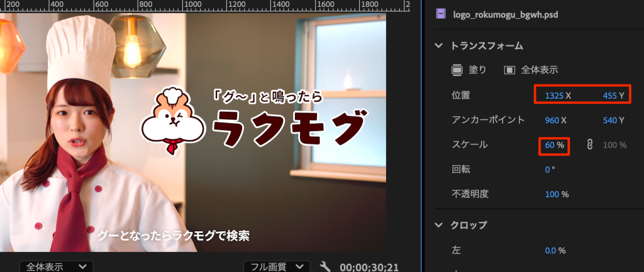Collapse the クロップ section
Image resolution: width=644 pixels, height=272 pixels.
tap(438, 225)
